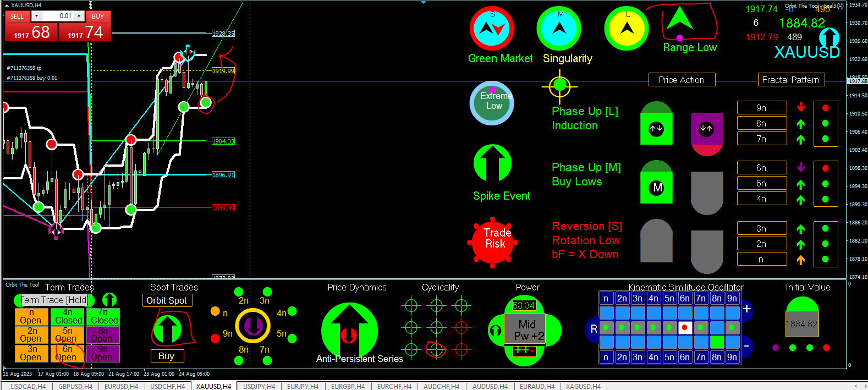Click the red BUY button at top

98,16
